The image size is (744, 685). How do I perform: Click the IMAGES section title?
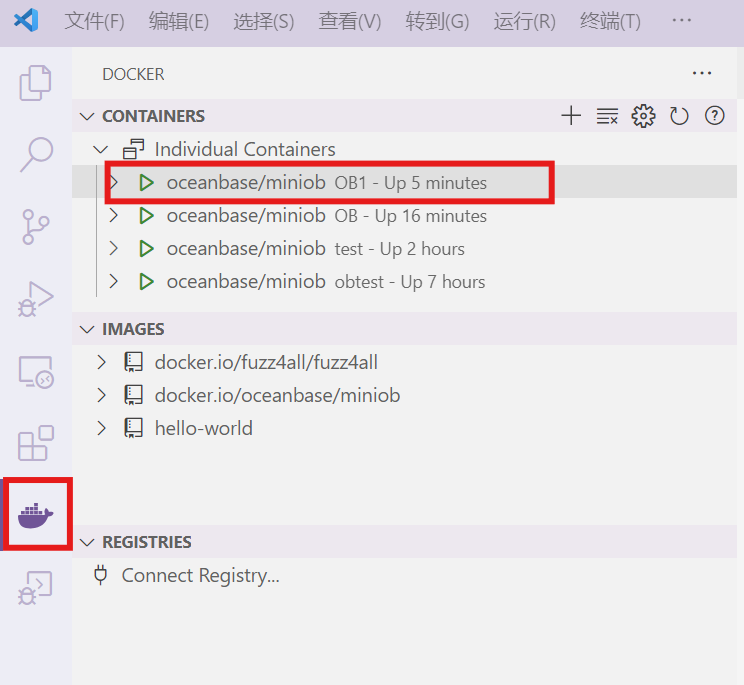(133, 329)
